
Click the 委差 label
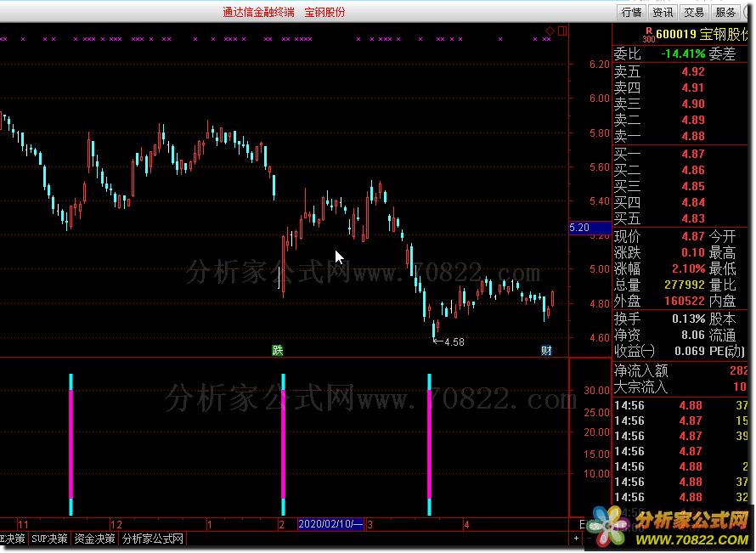point(722,54)
